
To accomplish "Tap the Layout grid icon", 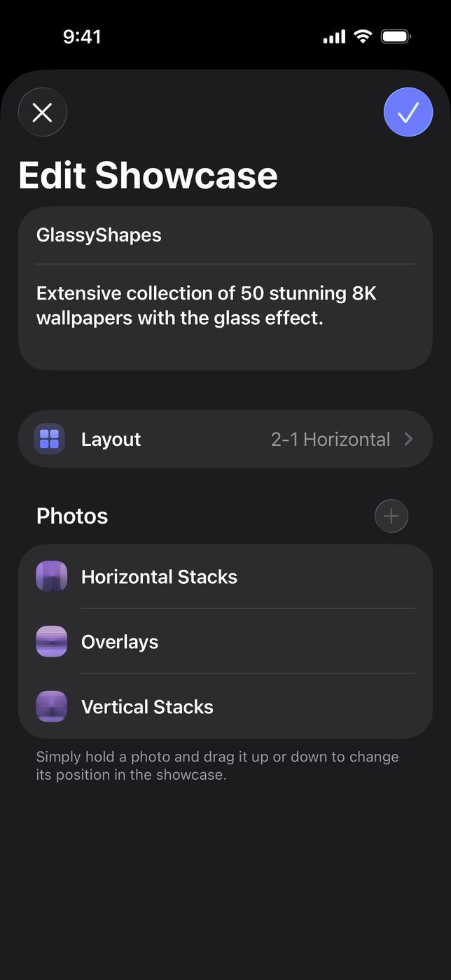I will [50, 440].
